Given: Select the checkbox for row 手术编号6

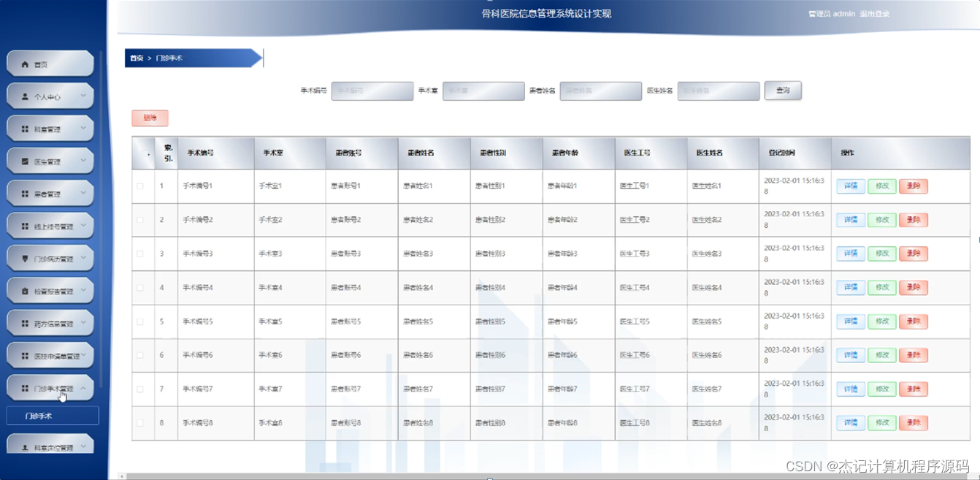Looking at the screenshot, I should pos(140,355).
